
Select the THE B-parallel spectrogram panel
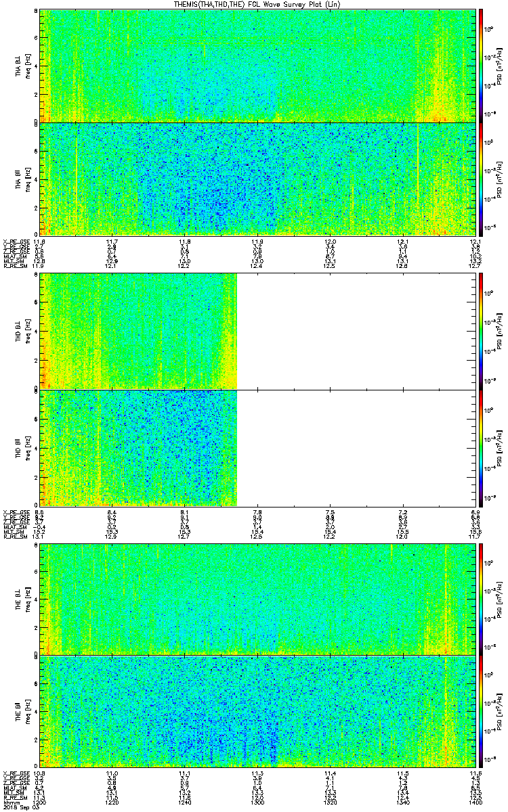(x=257, y=712)
